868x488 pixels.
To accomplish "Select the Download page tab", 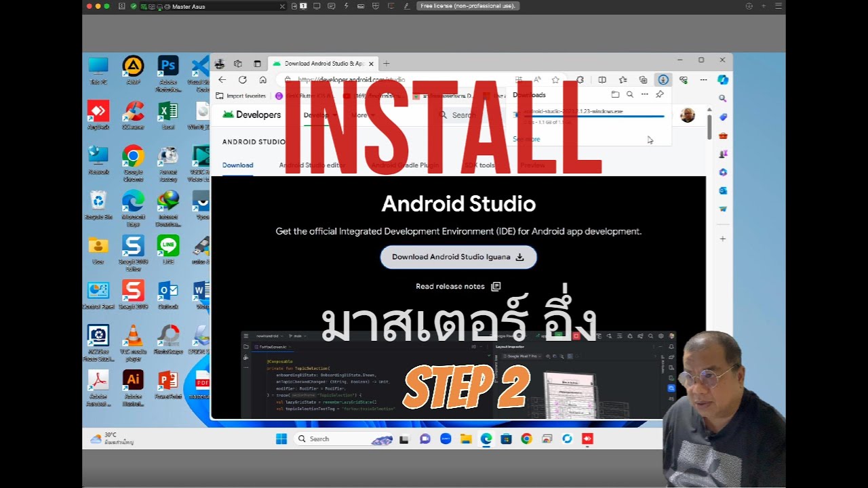I will coord(237,165).
